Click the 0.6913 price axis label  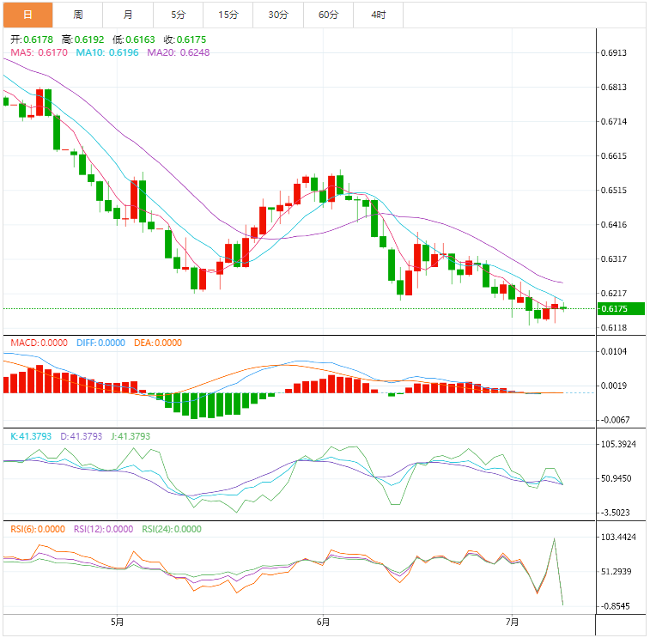614,53
